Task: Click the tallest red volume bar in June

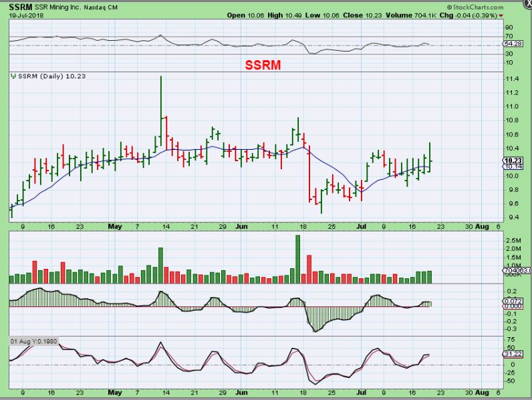Action: coord(309,269)
